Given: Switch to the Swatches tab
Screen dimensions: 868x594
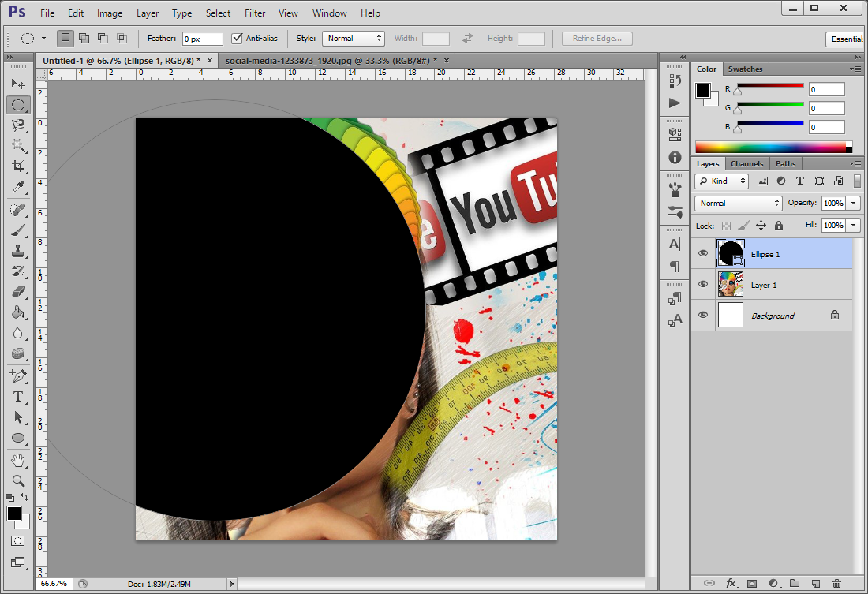Looking at the screenshot, I should coord(745,69).
